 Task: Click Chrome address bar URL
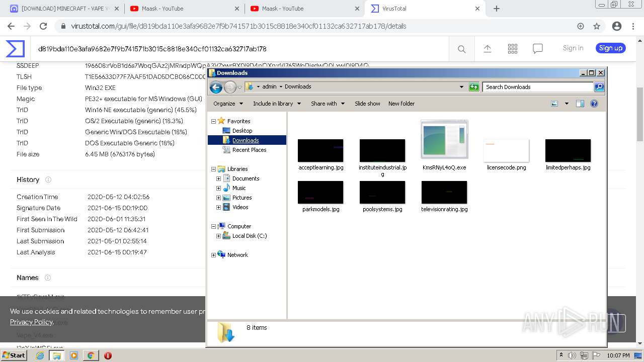coord(238,26)
